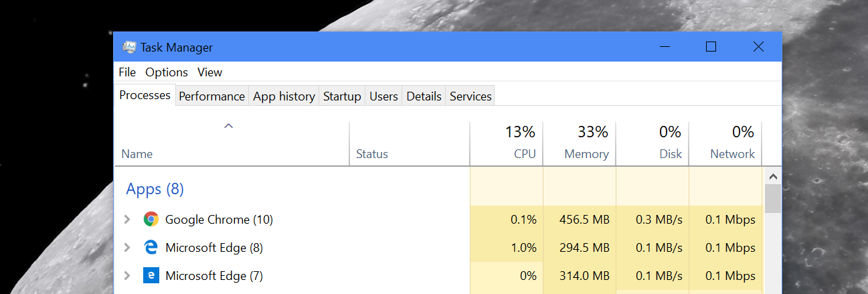Viewport: 868px width, 294px height.
Task: Expand the Google Chrome process group
Action: click(x=127, y=219)
